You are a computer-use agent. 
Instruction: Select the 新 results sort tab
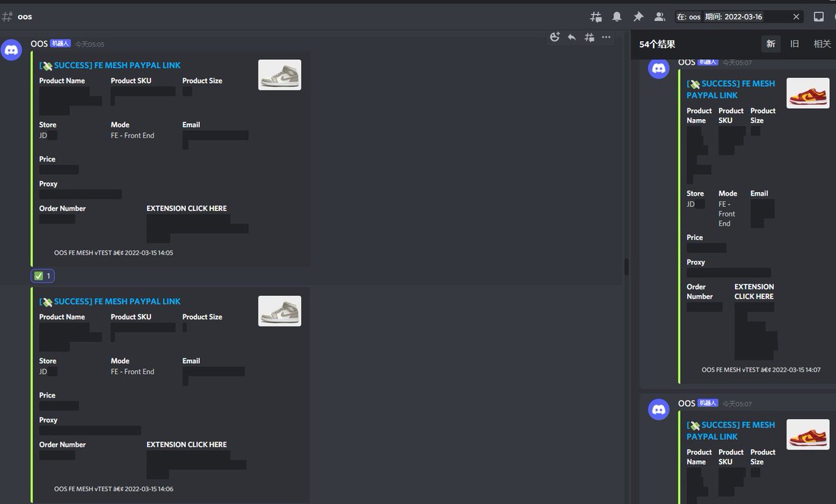tap(771, 44)
